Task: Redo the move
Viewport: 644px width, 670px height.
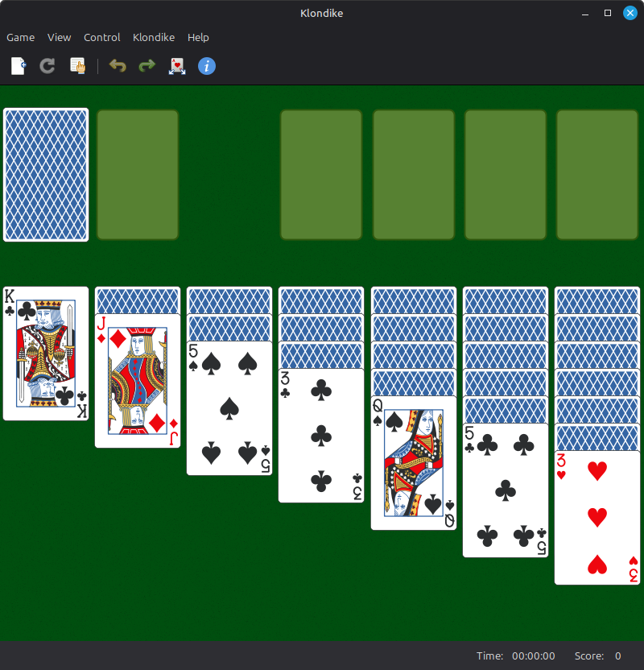Action: coord(147,66)
